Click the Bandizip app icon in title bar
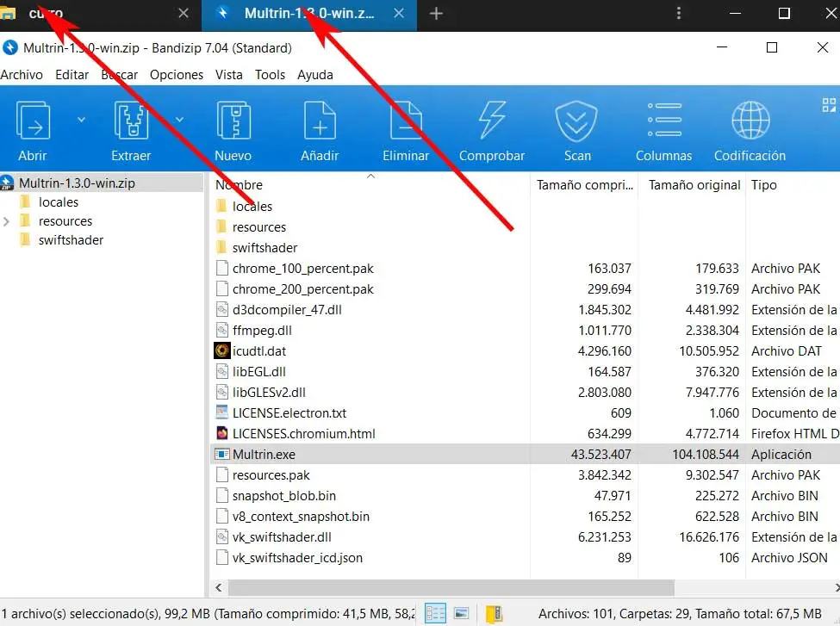The image size is (840, 626). 9,48
